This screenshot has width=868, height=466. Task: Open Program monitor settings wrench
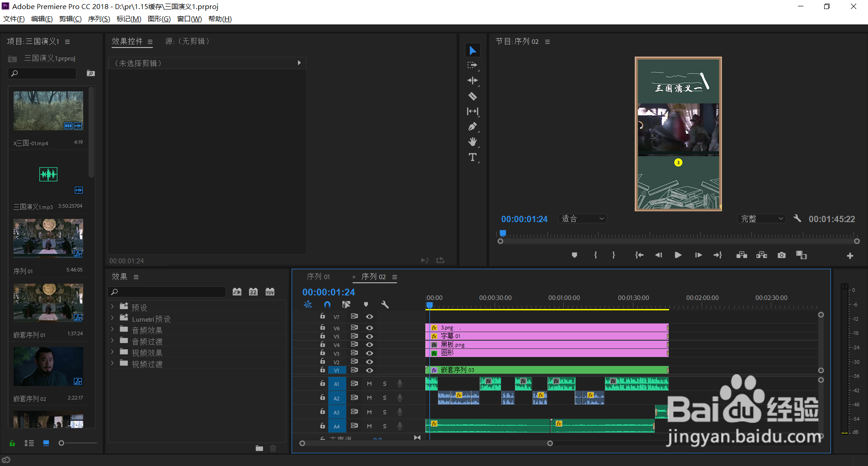(x=797, y=219)
